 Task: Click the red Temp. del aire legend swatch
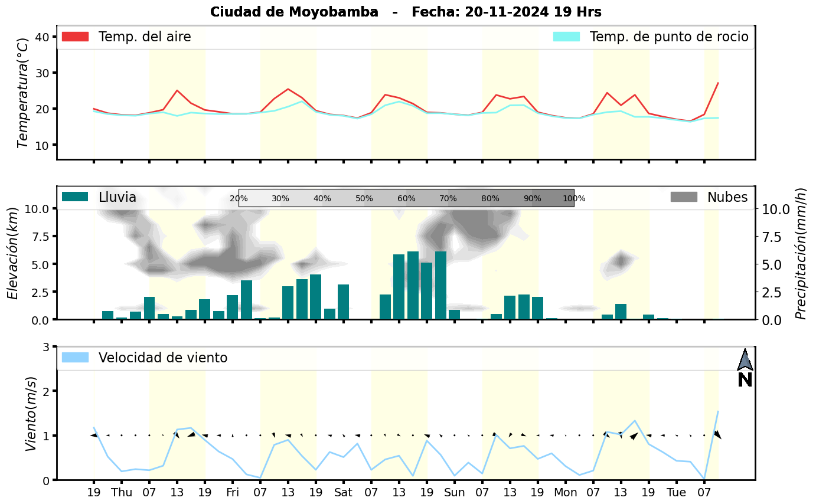[75, 37]
